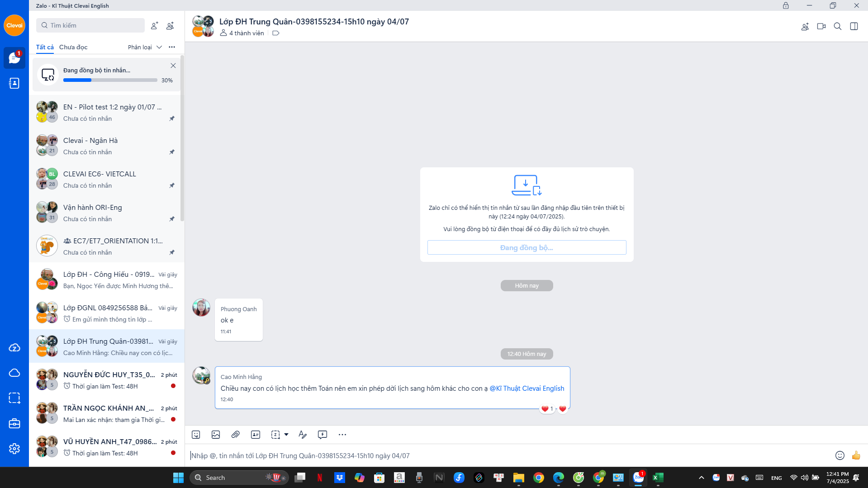Open the Messages tab in the sidebar
Screen dimensions: 868x488
pyautogui.click(x=14, y=58)
